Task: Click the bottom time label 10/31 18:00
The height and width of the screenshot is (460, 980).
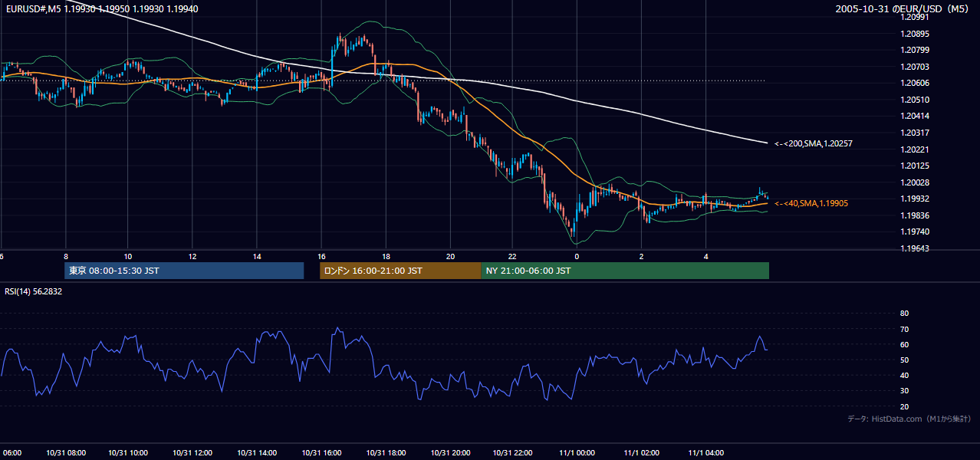Action: (386, 453)
